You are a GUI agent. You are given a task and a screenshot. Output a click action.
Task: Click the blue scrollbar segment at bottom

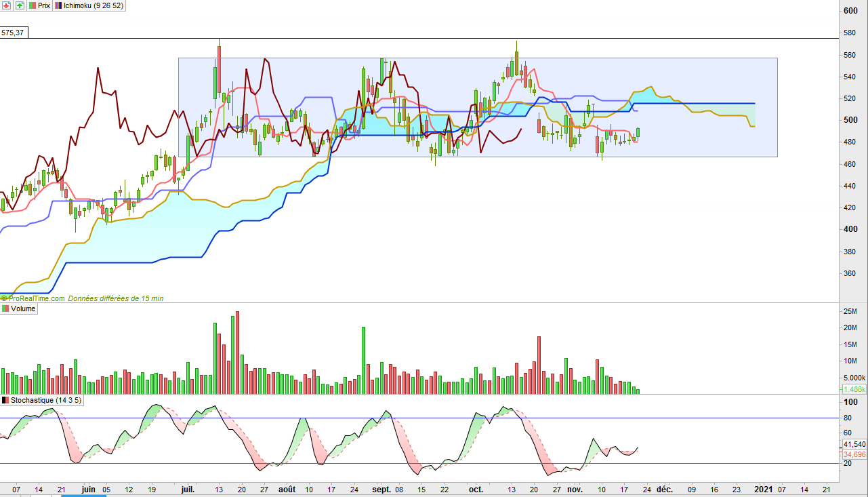84,495
